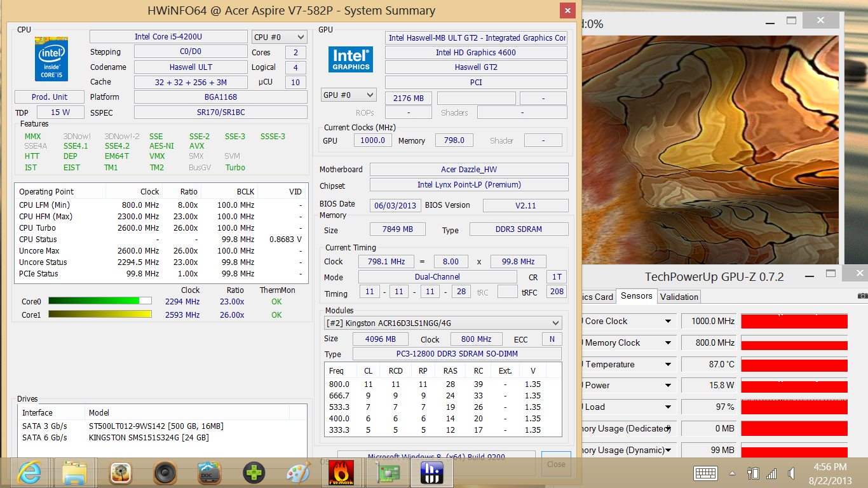Click the Intel Core i5 logo

tap(52, 59)
